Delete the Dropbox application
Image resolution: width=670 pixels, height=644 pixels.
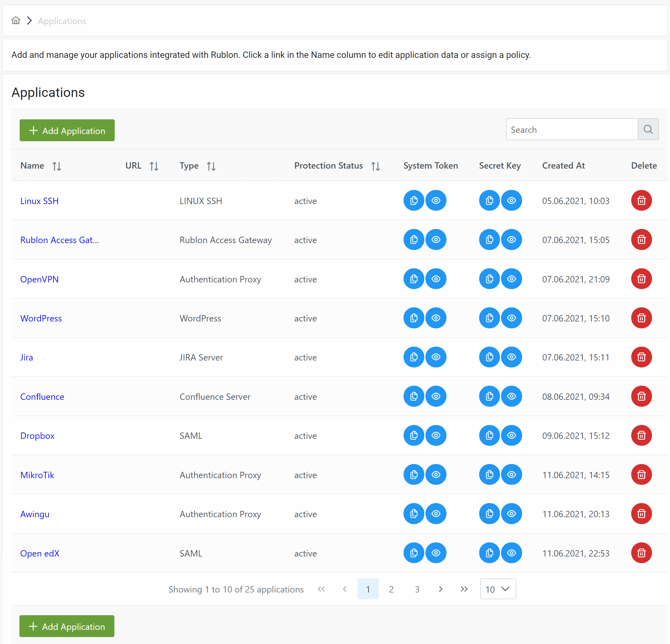click(641, 435)
